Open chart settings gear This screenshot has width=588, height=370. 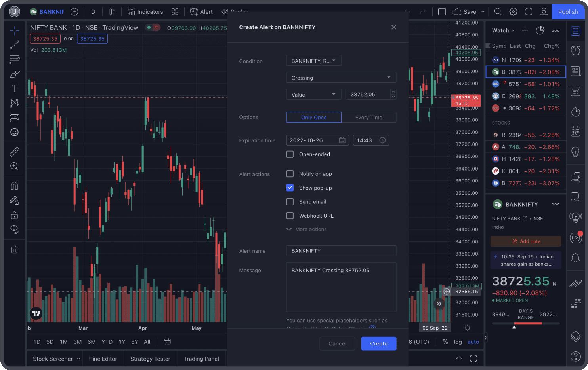coord(514,12)
